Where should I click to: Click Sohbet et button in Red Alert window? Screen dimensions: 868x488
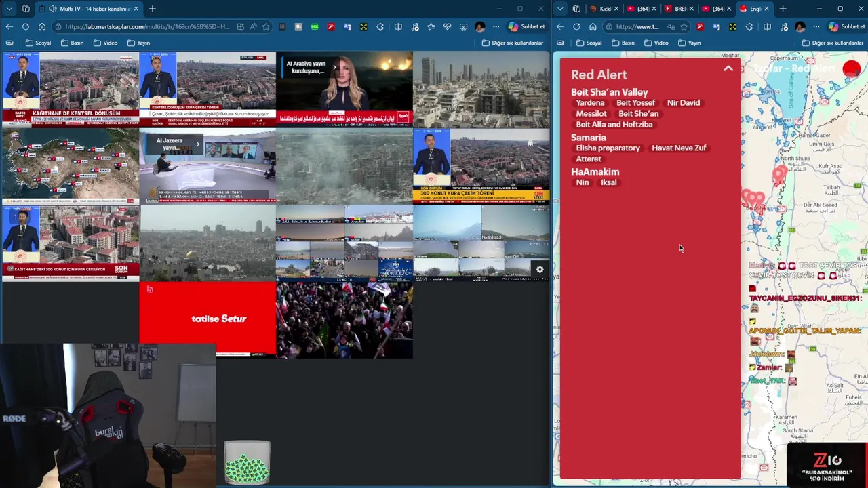coord(846,26)
